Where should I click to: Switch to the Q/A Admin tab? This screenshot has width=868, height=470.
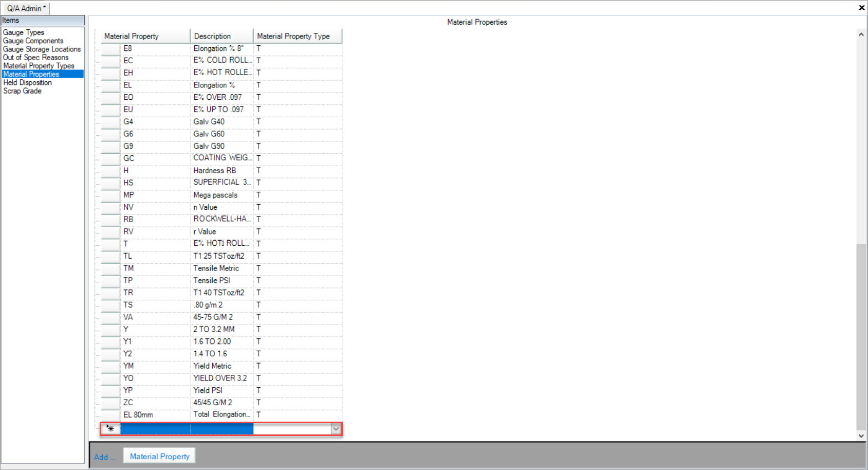(26, 8)
